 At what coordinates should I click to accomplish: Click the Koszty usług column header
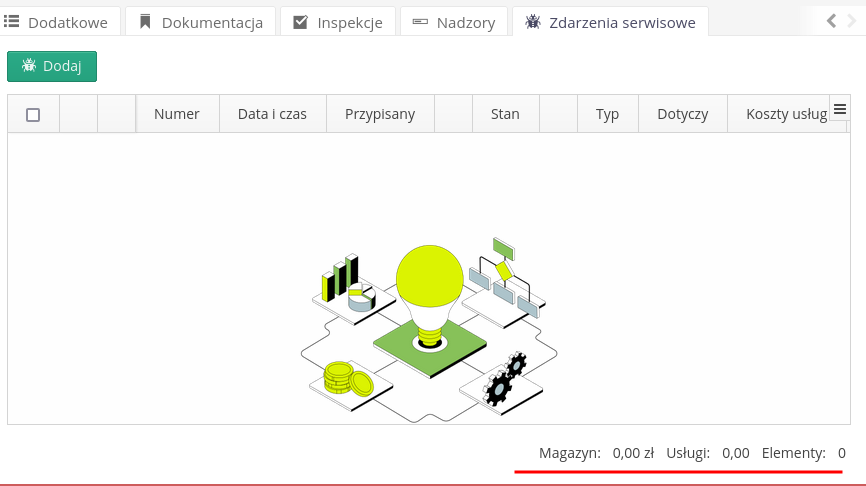[x=786, y=114]
